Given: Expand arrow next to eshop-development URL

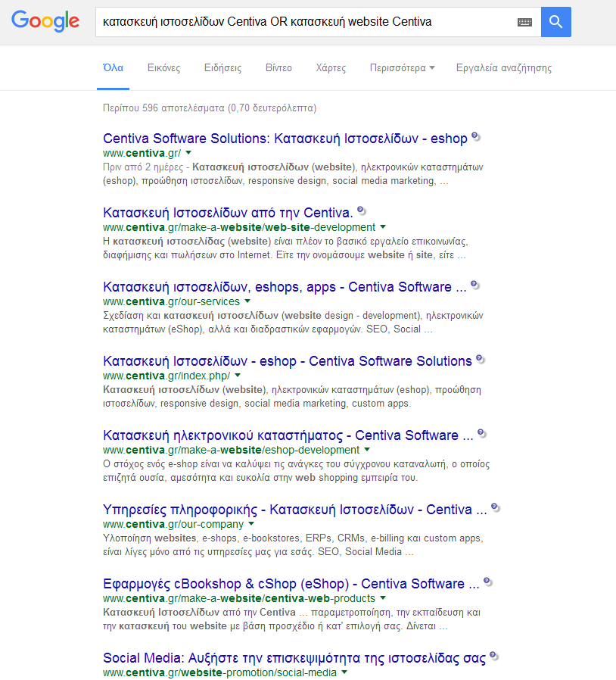Looking at the screenshot, I should coord(367,449).
